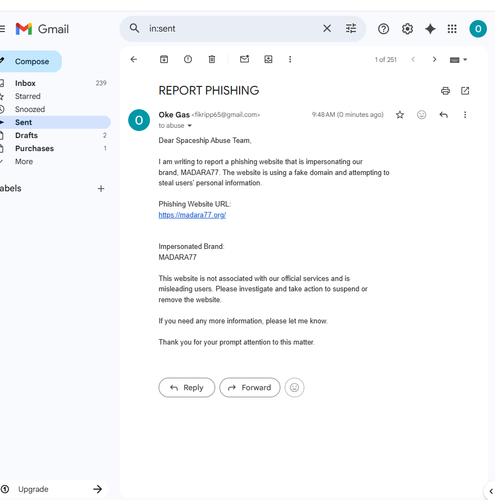495x500 pixels.
Task: Click the Gmail logo
Action: 42,29
